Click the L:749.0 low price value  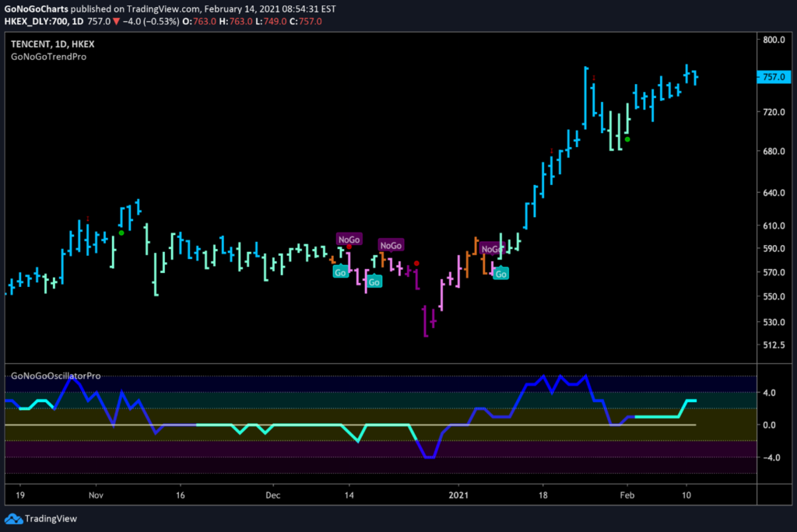272,21
